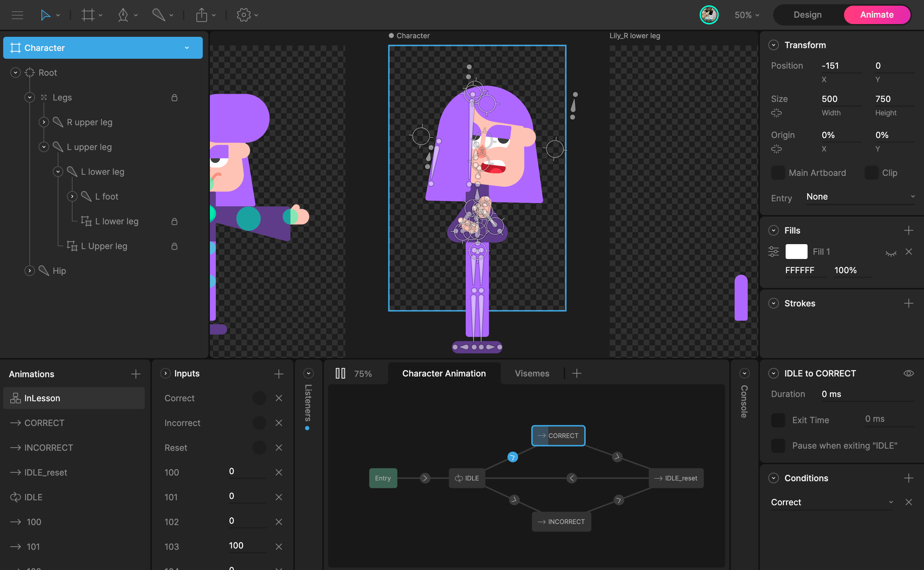Switch to Design mode
This screenshot has width=924, height=570.
(x=807, y=15)
